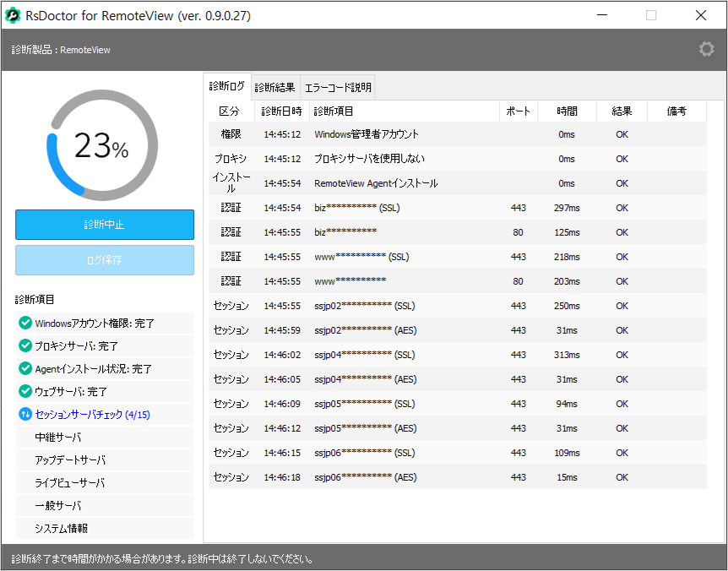Select the 一般サーバ item
Image resolution: width=728 pixels, height=571 pixels.
pos(105,505)
